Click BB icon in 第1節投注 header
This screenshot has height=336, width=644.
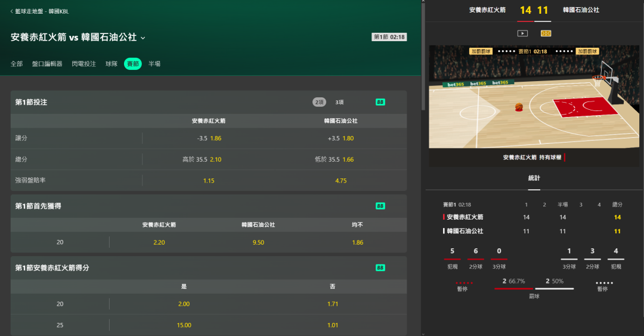(x=380, y=102)
